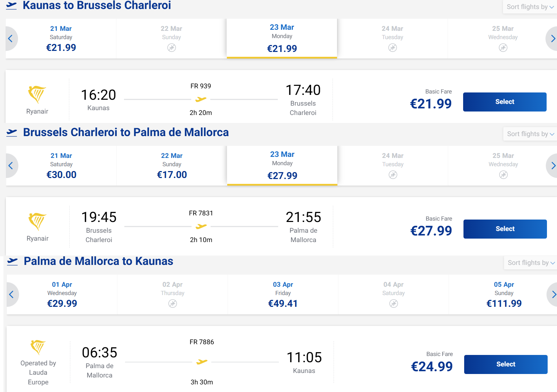Pick 05 Apr Sunday €111.99 date tab

point(504,294)
